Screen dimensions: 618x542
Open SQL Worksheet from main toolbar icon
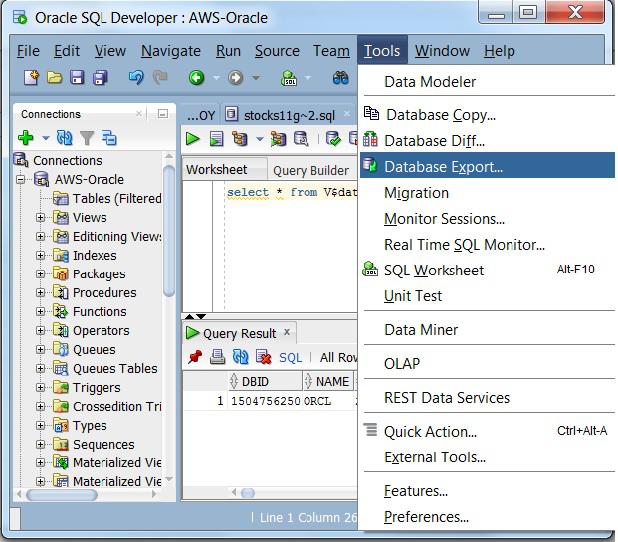click(289, 78)
